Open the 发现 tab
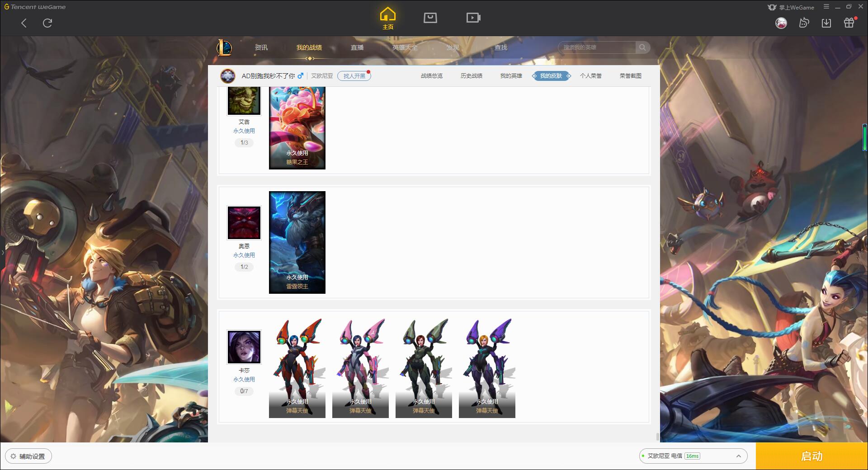The width and height of the screenshot is (868, 470). point(453,47)
